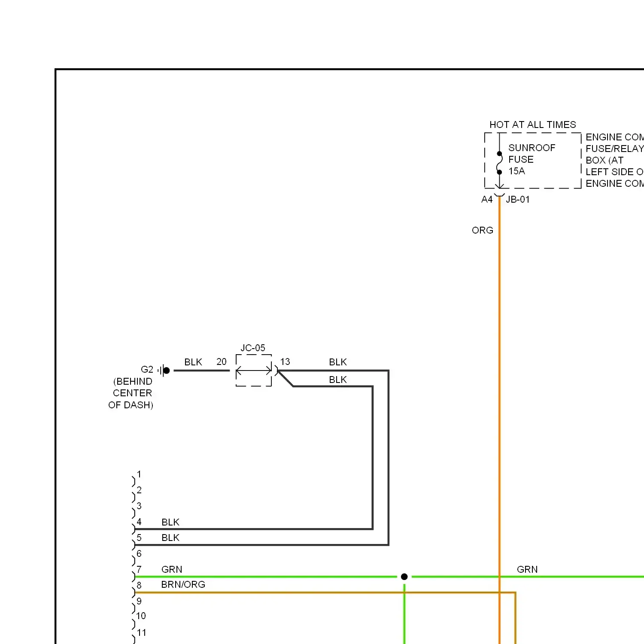The image size is (644, 644).
Task: Select connector pin 3
Action: 139,506
